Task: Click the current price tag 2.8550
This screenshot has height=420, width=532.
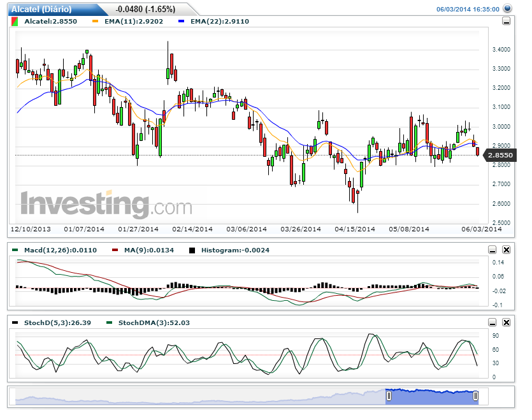Action: point(500,155)
